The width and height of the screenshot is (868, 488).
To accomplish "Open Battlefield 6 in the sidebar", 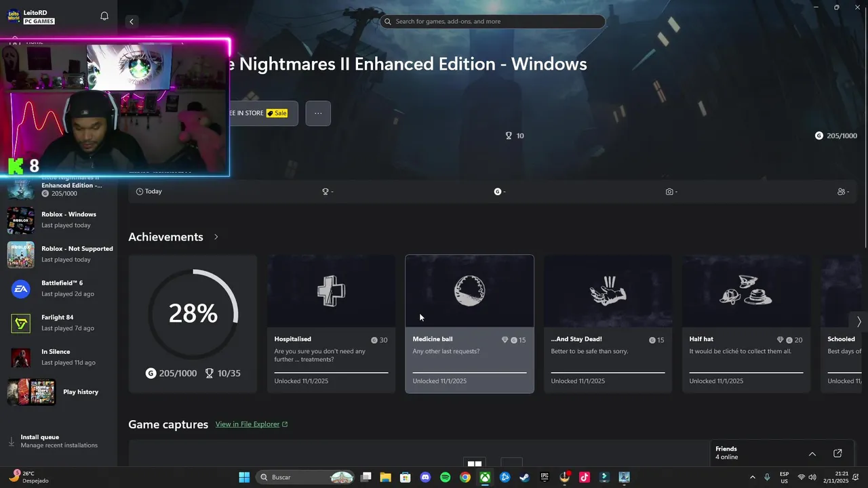I will click(60, 289).
